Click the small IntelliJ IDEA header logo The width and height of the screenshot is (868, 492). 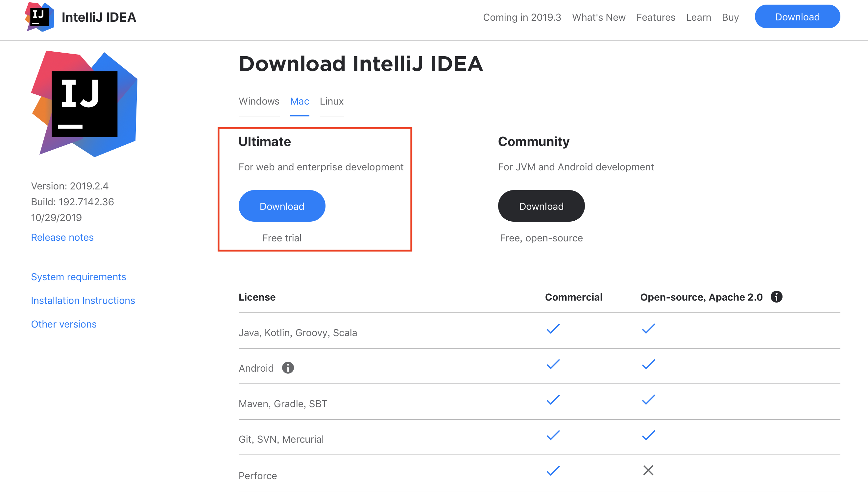point(39,17)
